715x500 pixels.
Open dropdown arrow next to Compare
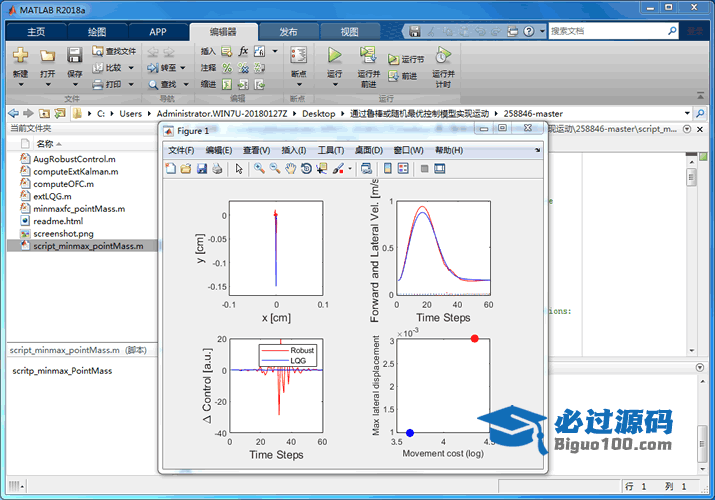coord(131,68)
